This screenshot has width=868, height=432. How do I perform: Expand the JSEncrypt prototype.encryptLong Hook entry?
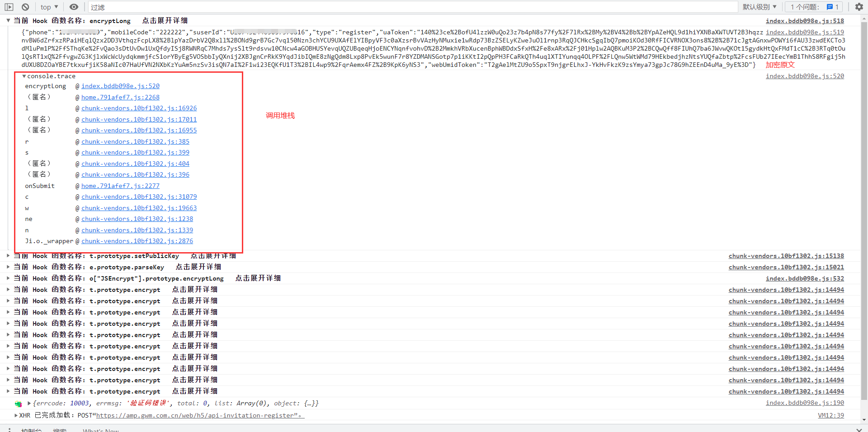click(8, 278)
